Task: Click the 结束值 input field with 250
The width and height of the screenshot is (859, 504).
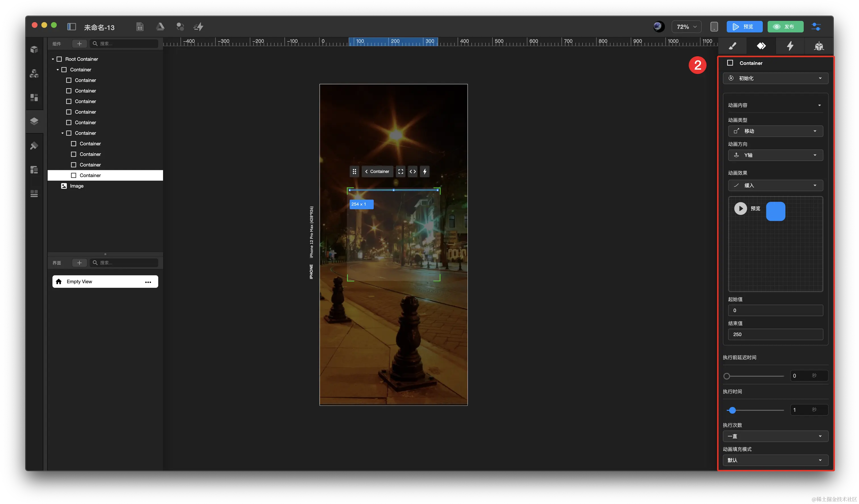Action: point(775,334)
